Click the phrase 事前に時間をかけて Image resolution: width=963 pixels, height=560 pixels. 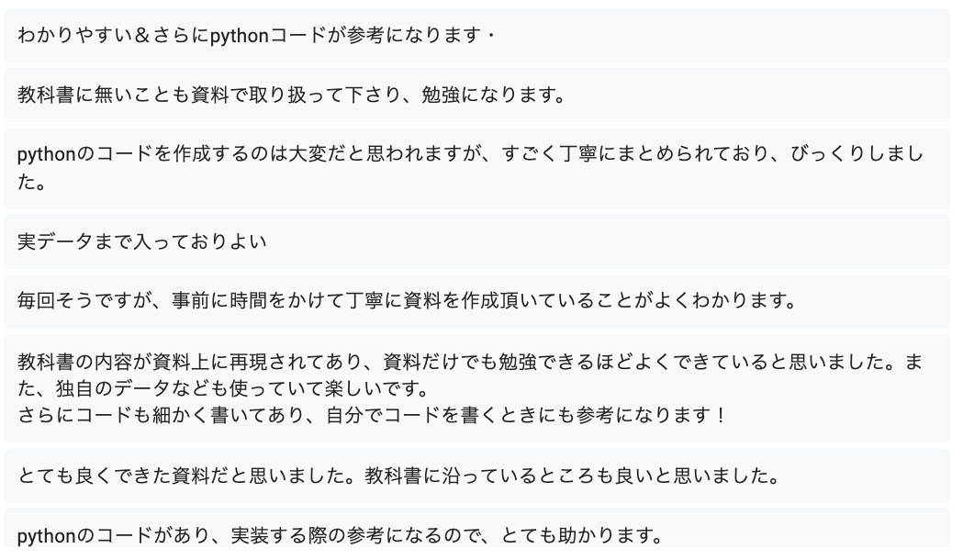pos(257,301)
